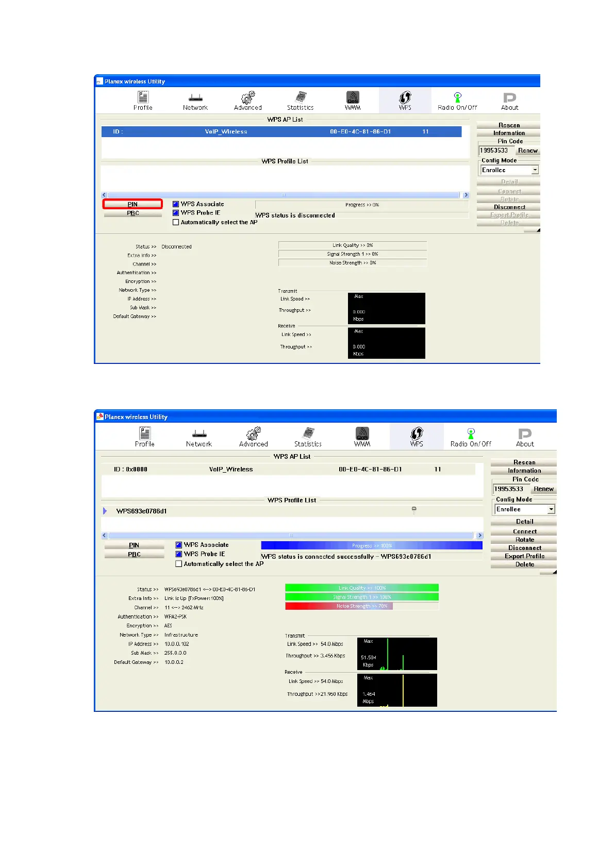Viewport: 614px width, 868px height.
Task: Click Disconnect button in lower window
Action: 524,548
